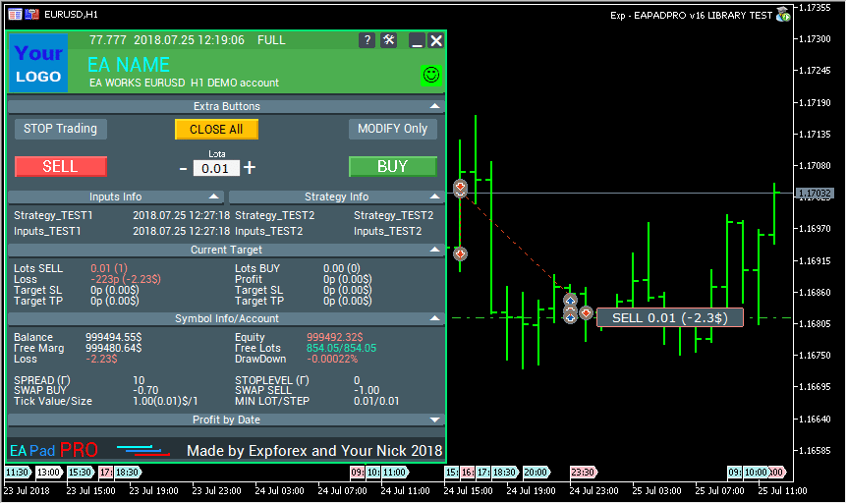Viewport: 847px width, 504px height.
Task: Expand the Profit by Date section
Action: click(434, 420)
